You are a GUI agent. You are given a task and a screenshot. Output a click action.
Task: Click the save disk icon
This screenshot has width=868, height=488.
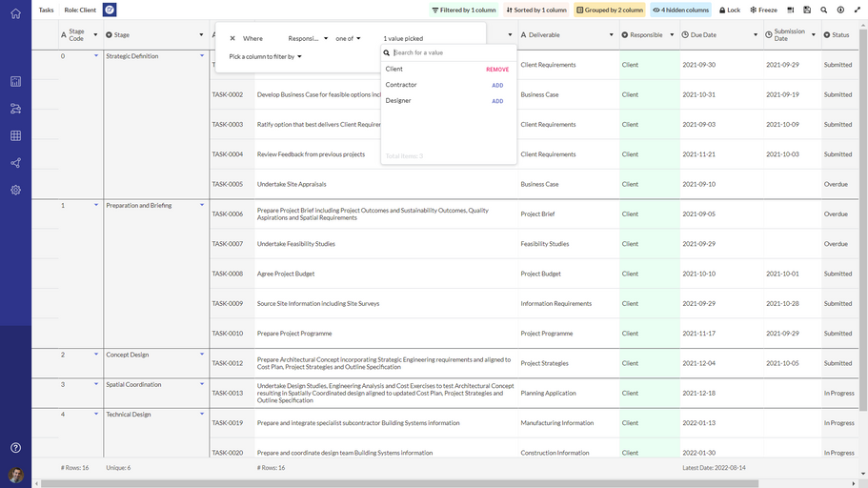click(807, 10)
